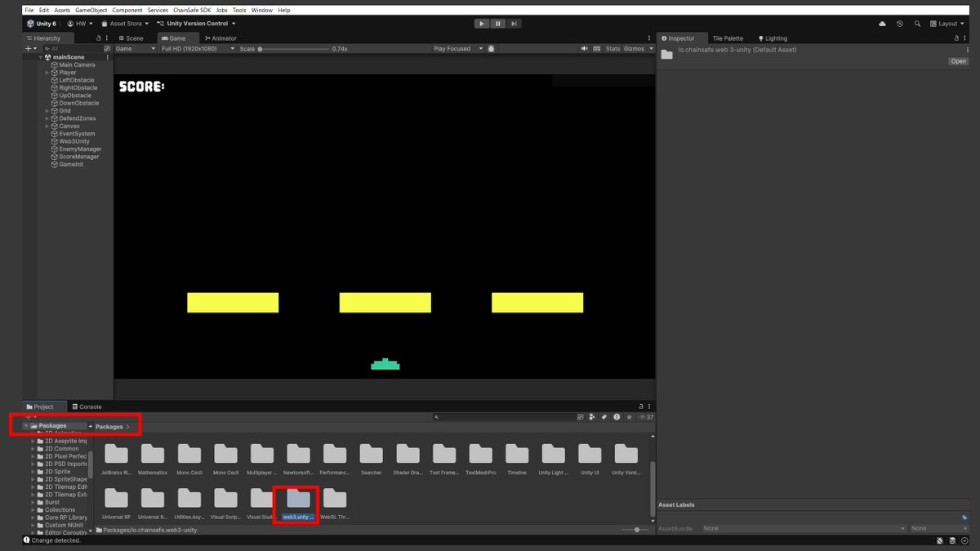The image size is (980, 551).
Task: Switch to the Tile Palette tab
Action: click(728, 38)
